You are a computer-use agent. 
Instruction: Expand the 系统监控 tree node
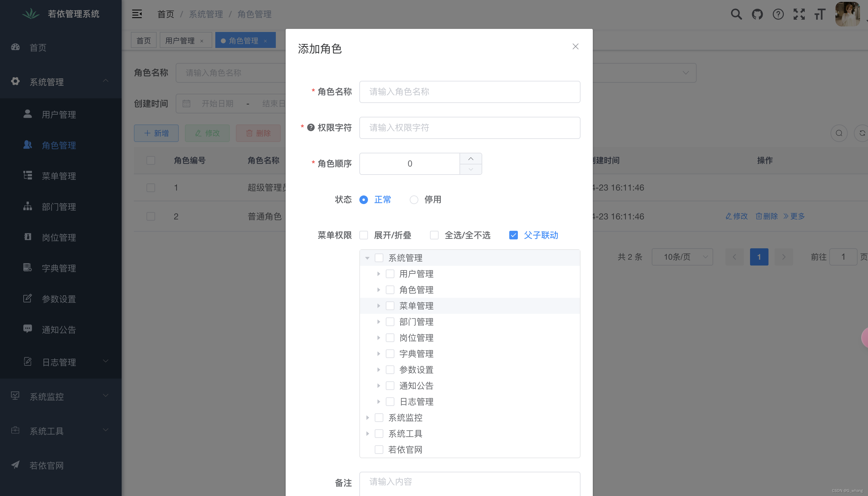click(x=367, y=418)
